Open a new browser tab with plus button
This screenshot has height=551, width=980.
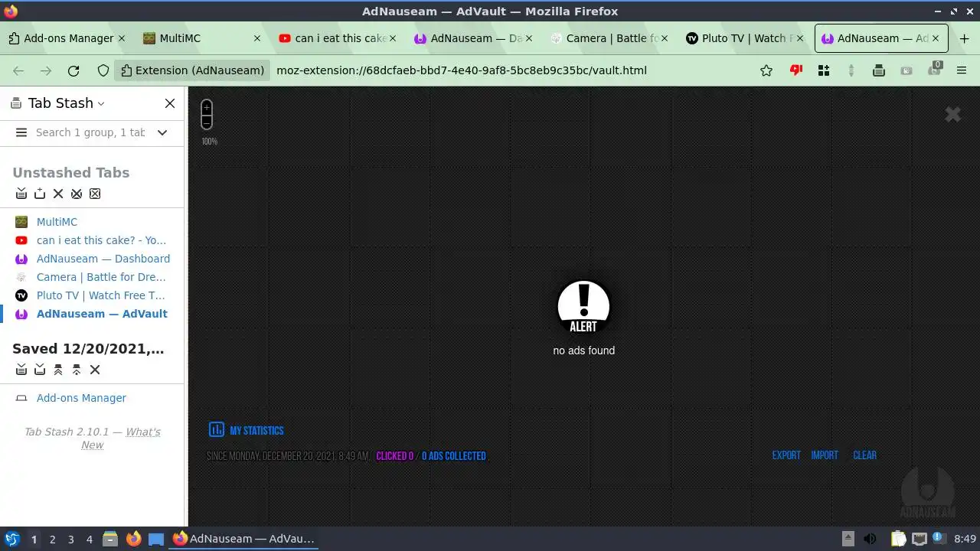(964, 38)
